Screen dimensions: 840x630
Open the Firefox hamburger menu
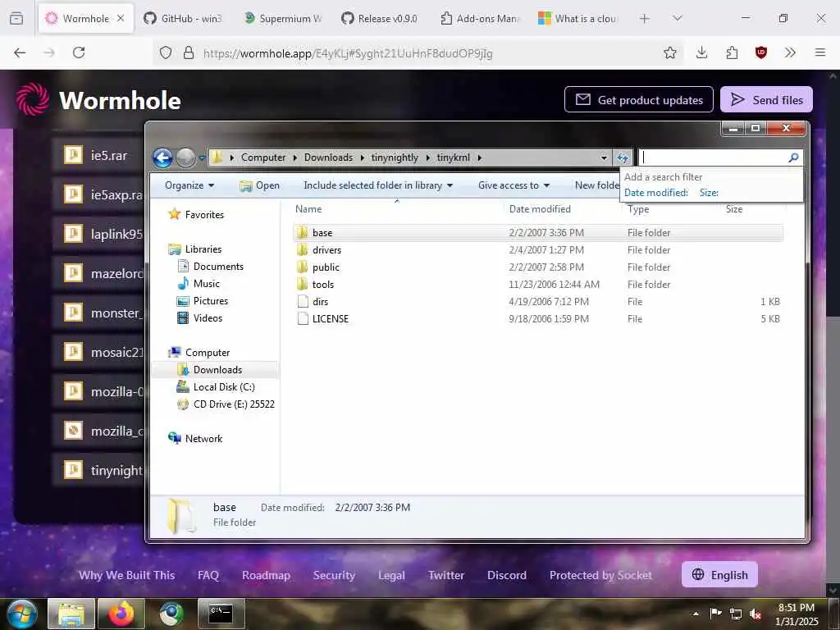point(820,52)
